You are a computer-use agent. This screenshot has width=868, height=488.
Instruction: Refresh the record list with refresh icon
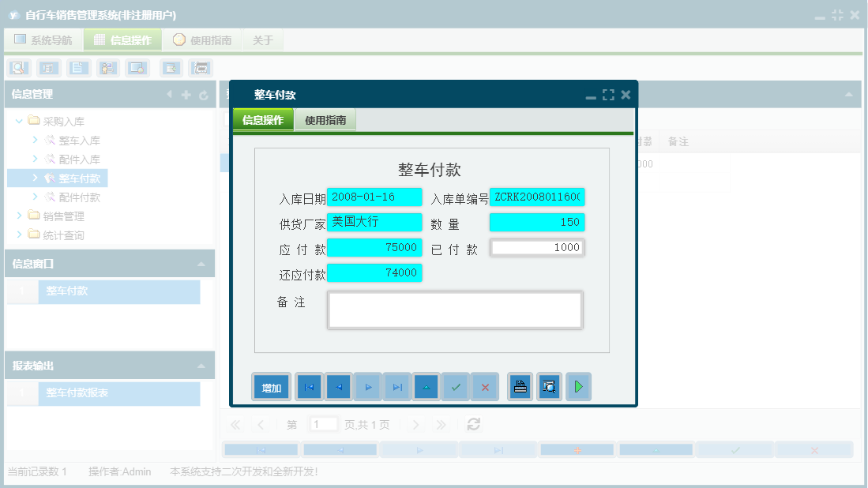472,424
